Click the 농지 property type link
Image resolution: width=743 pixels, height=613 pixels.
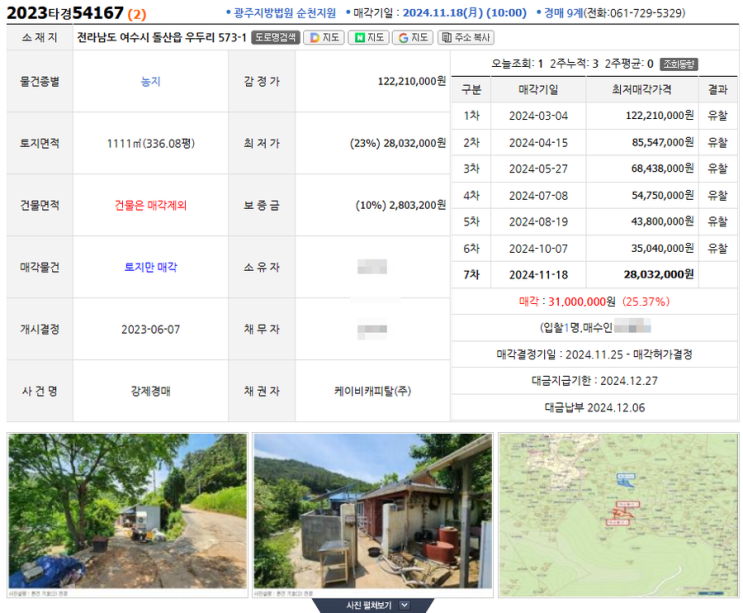tap(151, 81)
